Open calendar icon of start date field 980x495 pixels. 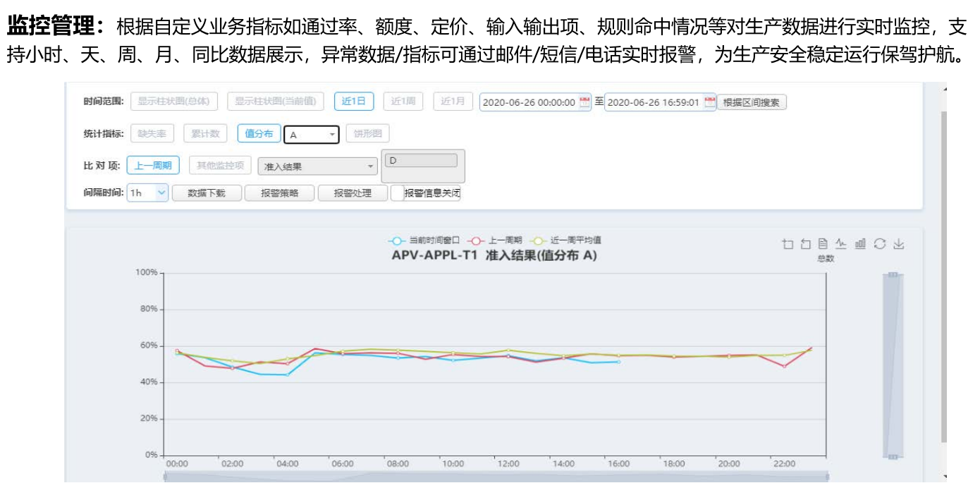[x=584, y=102]
